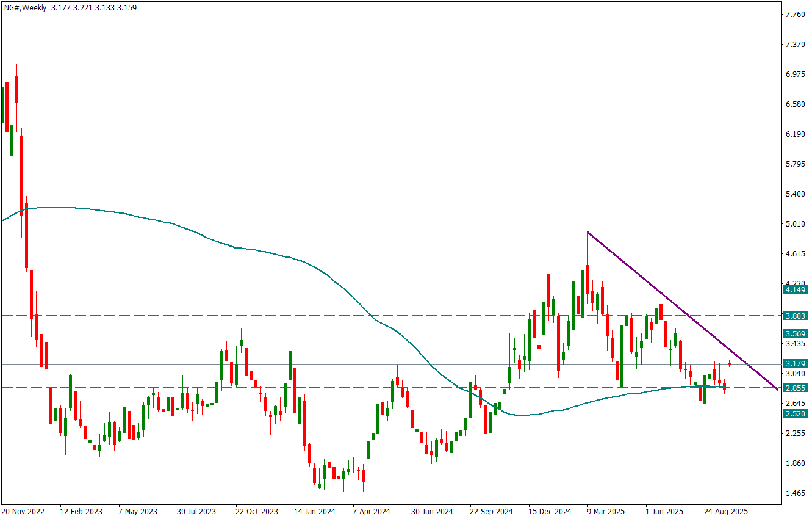Click the 1.465 price axis label
812x519 pixels.
click(x=797, y=493)
